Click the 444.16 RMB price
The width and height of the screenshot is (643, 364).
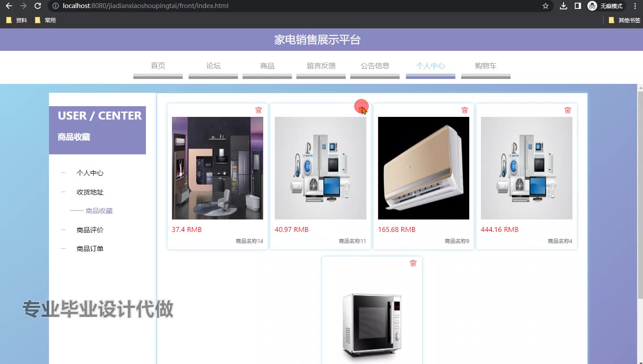coord(500,230)
